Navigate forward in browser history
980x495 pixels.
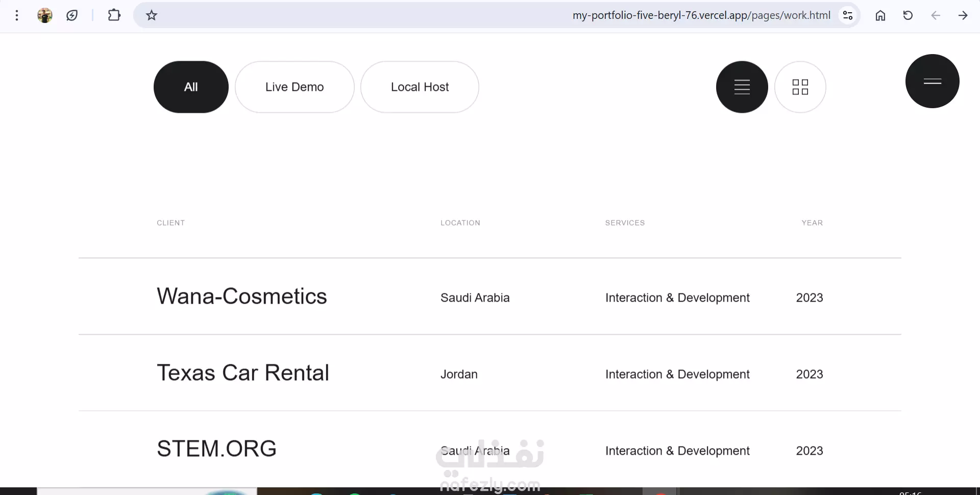click(963, 15)
